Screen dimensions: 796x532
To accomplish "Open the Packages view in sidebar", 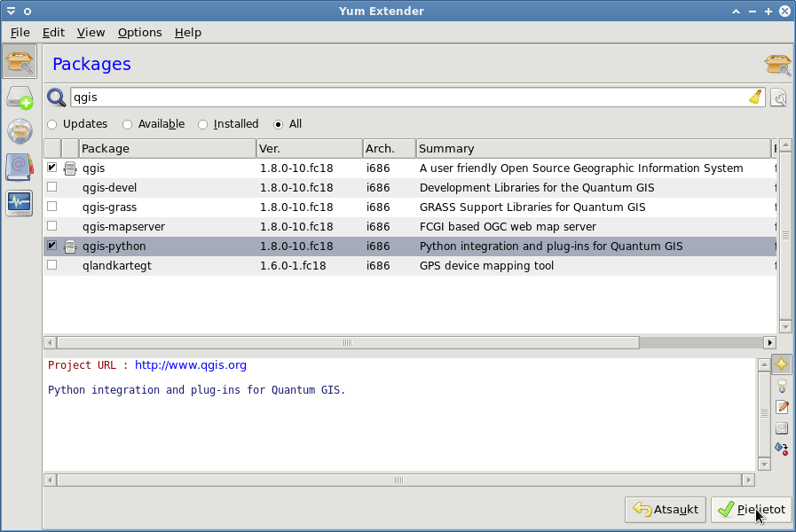I will [x=20, y=61].
